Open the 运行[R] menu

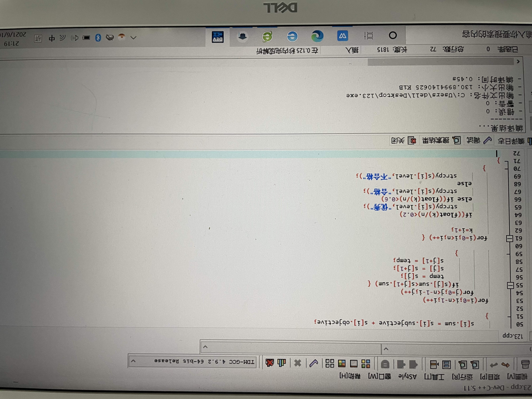pyautogui.click(x=462, y=377)
